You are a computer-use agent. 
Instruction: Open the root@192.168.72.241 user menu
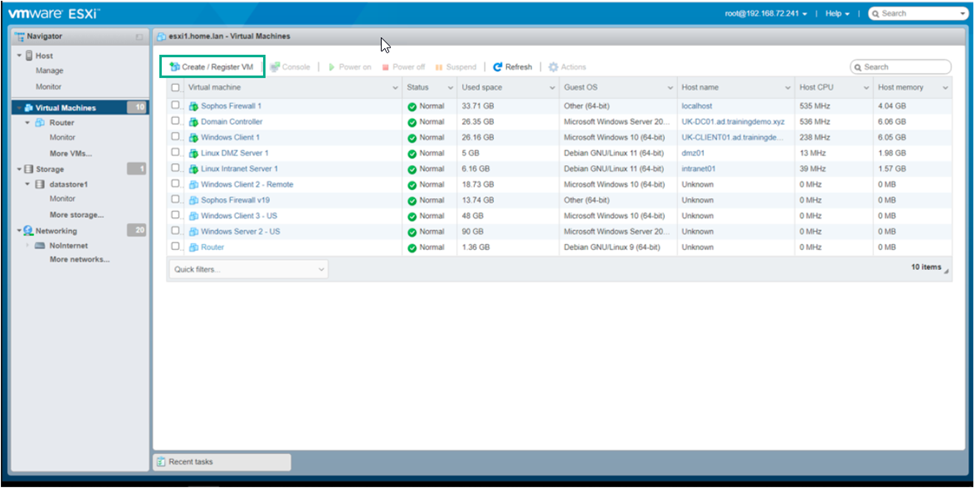[766, 14]
